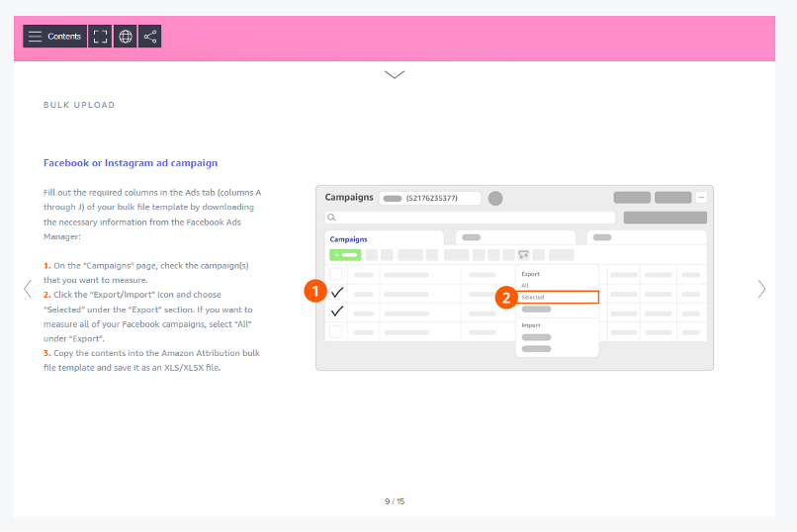797x532 pixels.
Task: Click the Campaigns illustration screenshot
Action: 514,278
